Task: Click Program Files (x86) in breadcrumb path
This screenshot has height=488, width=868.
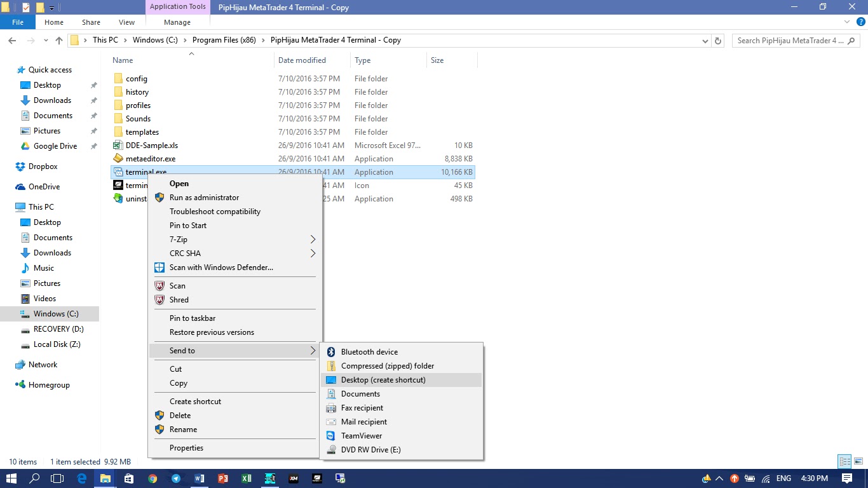Action: 224,40
